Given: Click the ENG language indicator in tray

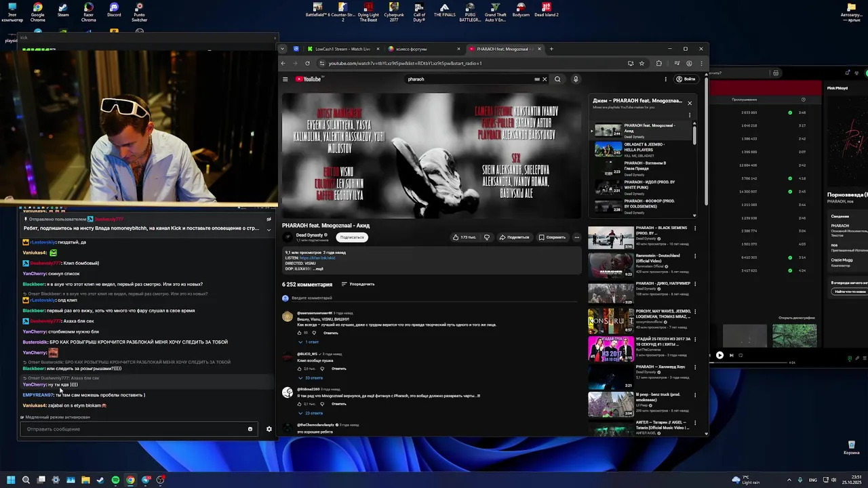Looking at the screenshot, I should [x=813, y=480].
